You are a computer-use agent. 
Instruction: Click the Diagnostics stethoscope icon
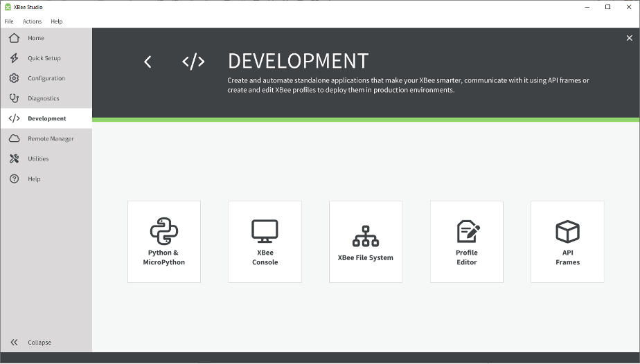tap(15, 98)
